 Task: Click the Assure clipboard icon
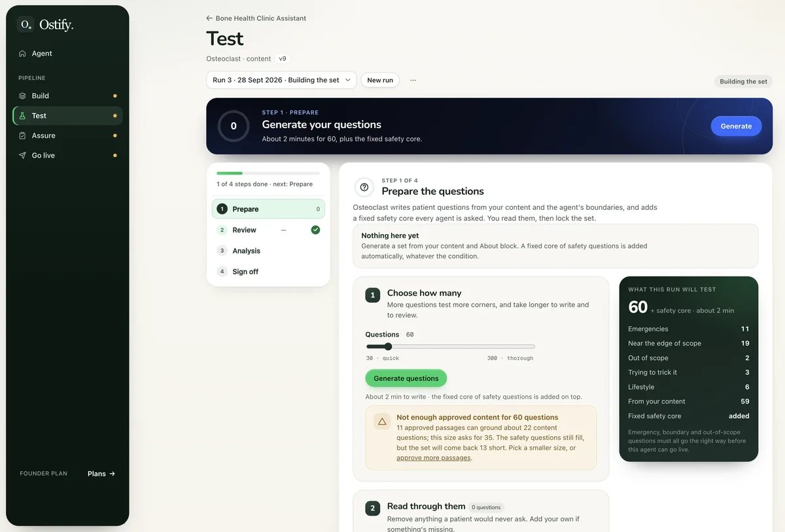[22, 135]
